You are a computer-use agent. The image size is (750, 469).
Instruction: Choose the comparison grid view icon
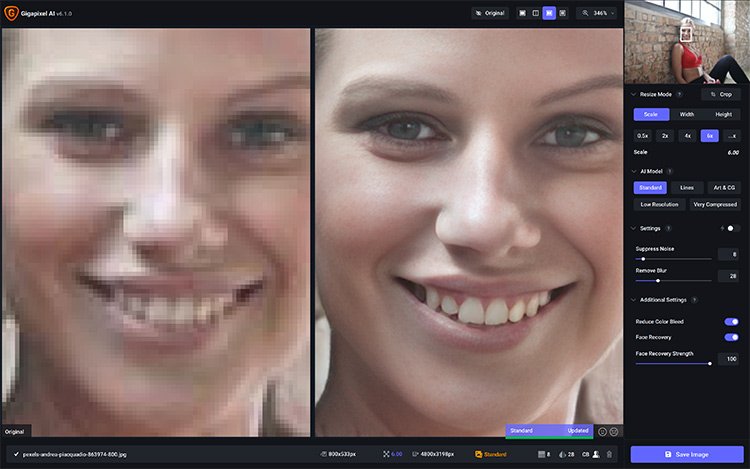562,13
